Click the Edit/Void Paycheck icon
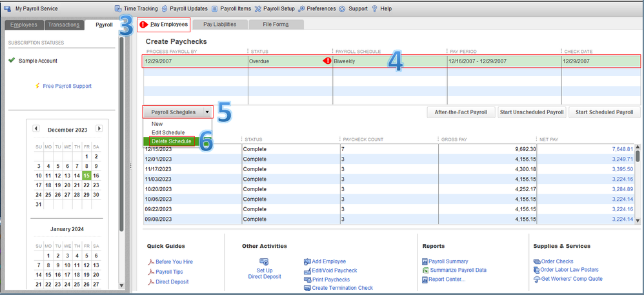Viewport: 644px width, 295px height. [x=307, y=270]
